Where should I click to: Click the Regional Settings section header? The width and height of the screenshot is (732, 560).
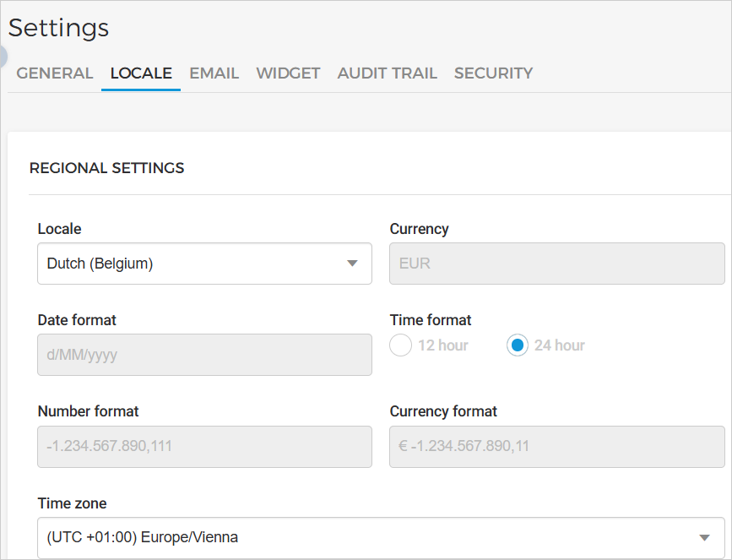click(107, 168)
